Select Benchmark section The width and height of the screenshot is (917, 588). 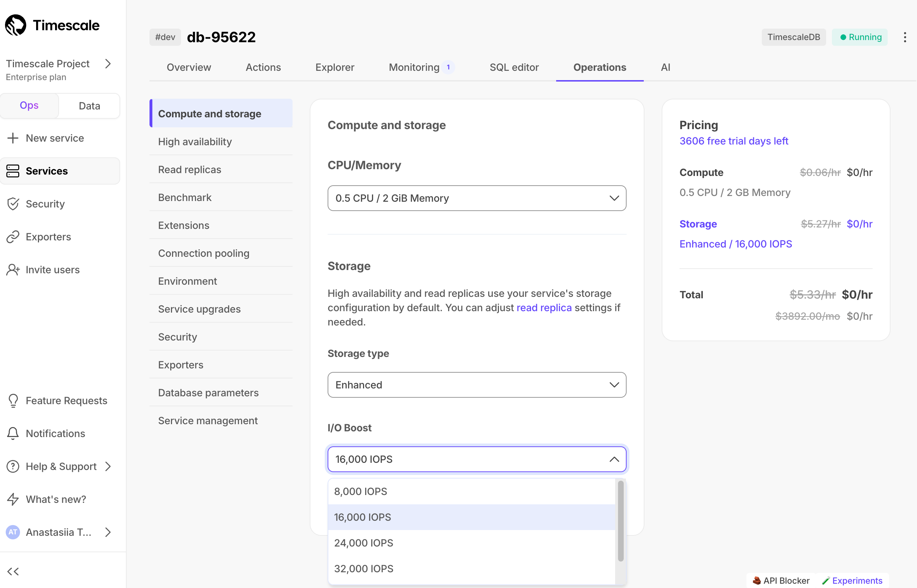click(x=221, y=197)
